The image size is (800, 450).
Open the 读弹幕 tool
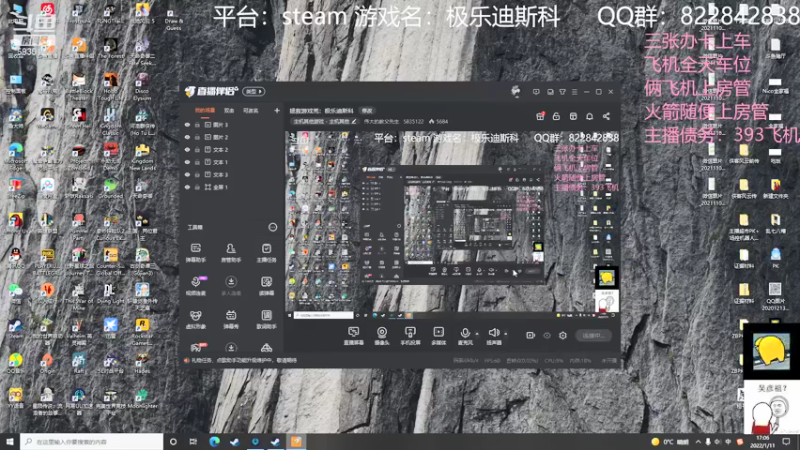pyautogui.click(x=266, y=286)
